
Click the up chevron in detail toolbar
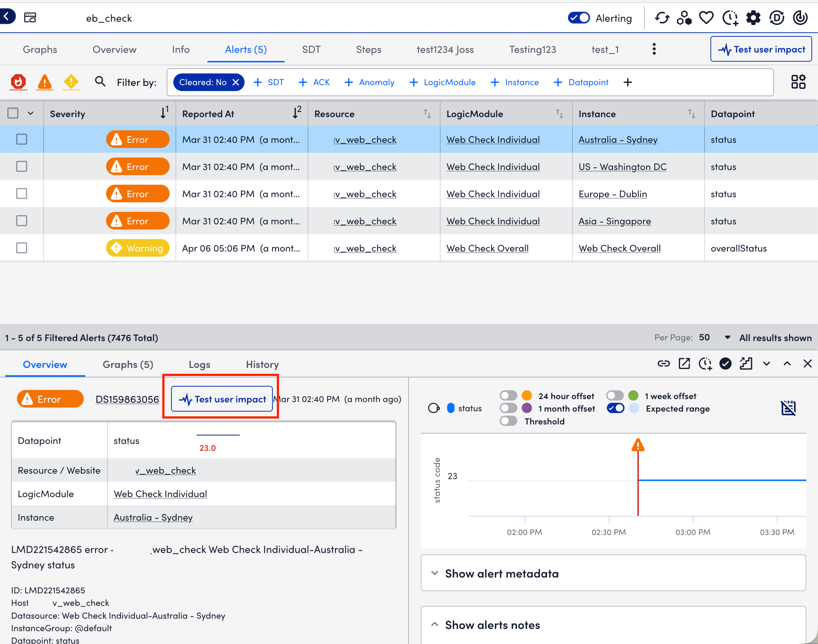[787, 363]
